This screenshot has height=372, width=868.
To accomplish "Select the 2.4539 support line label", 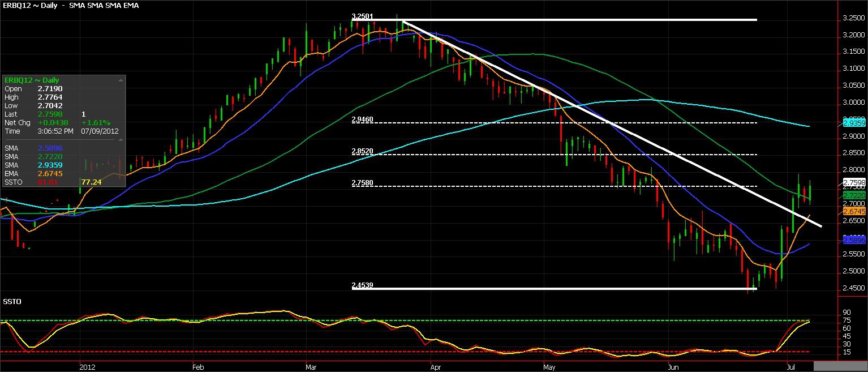I will (x=362, y=286).
